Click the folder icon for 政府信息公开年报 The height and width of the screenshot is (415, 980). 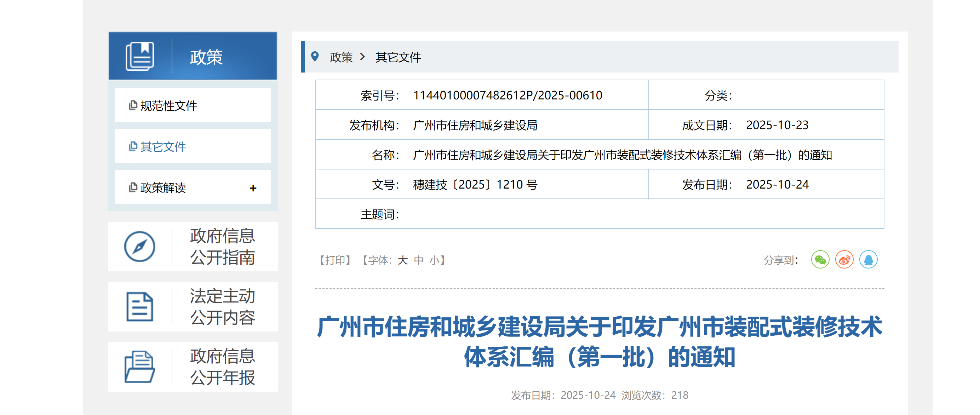click(x=139, y=367)
